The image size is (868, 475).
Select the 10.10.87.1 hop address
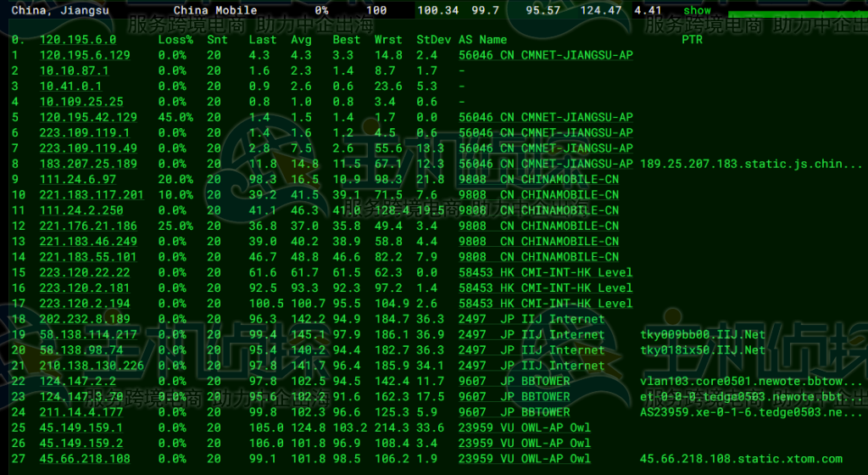pos(74,70)
